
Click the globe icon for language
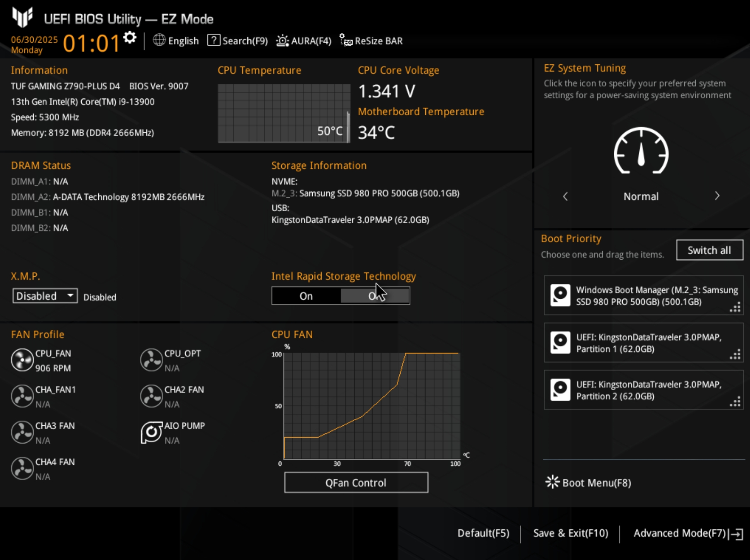point(159,40)
